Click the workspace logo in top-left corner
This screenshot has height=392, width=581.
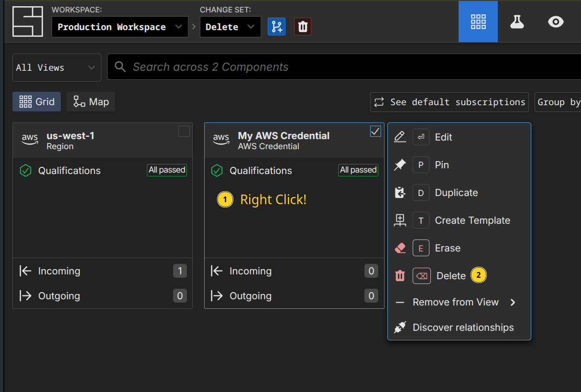[x=28, y=22]
